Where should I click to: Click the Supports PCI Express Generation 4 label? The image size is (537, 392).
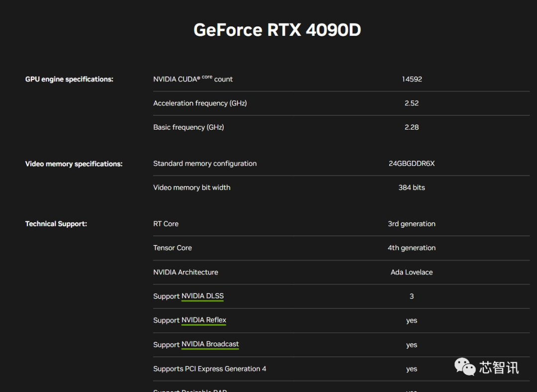pyautogui.click(x=209, y=369)
